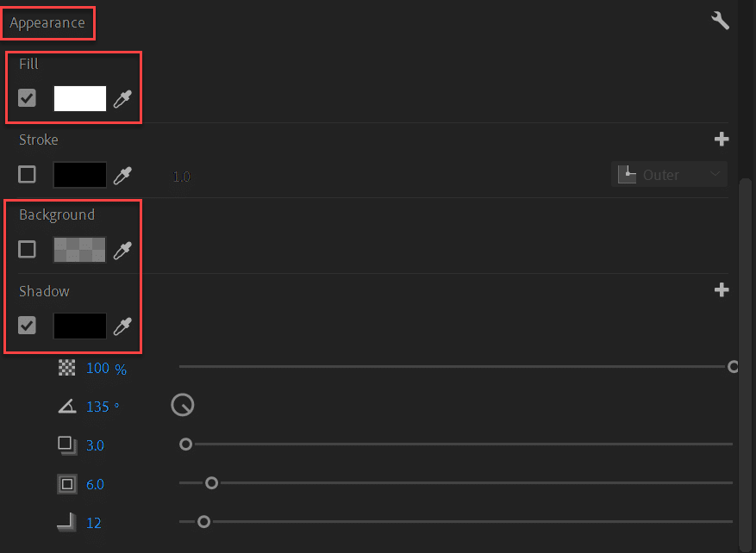Enable the Background checkbox
756x553 pixels.
click(27, 250)
